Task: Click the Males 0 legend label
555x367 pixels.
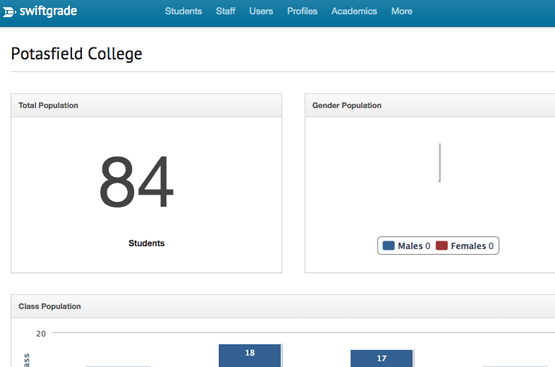Action: [414, 246]
